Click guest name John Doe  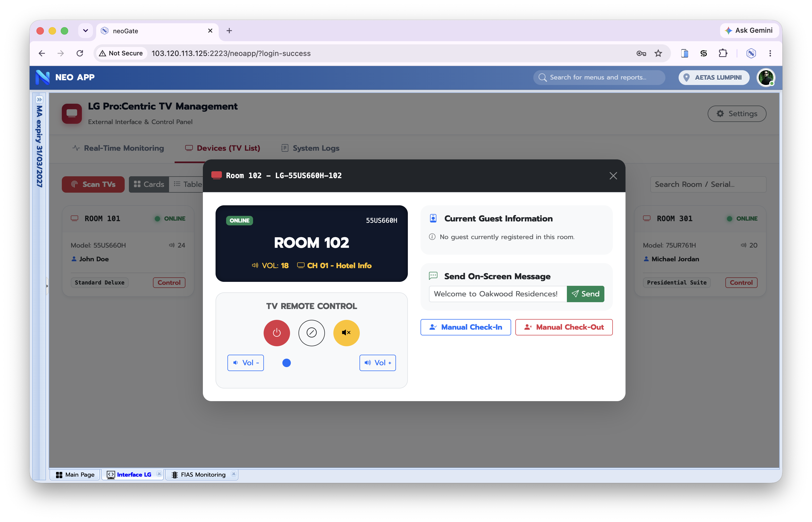pyautogui.click(x=94, y=259)
